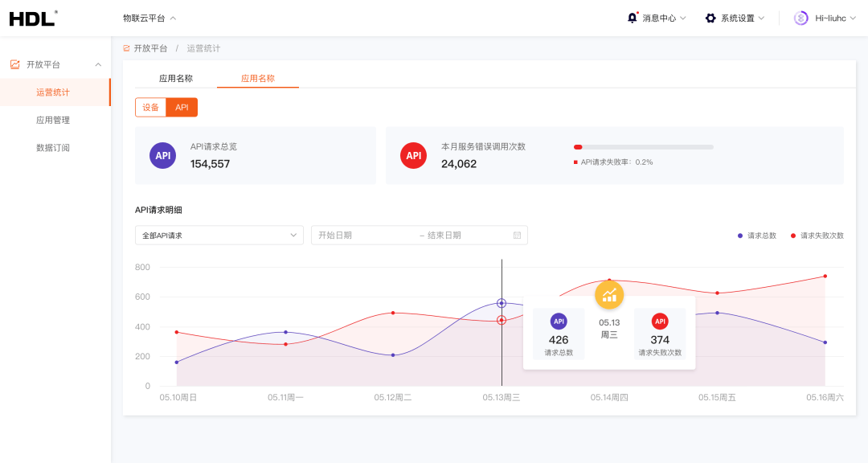Click the 开始日期 start date field
This screenshot has height=463, width=868.
tap(362, 236)
